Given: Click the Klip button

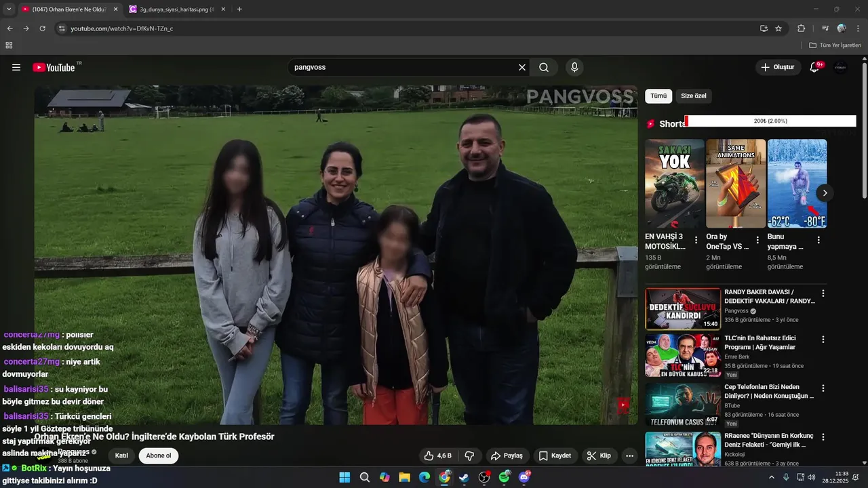Looking at the screenshot, I should (x=599, y=455).
